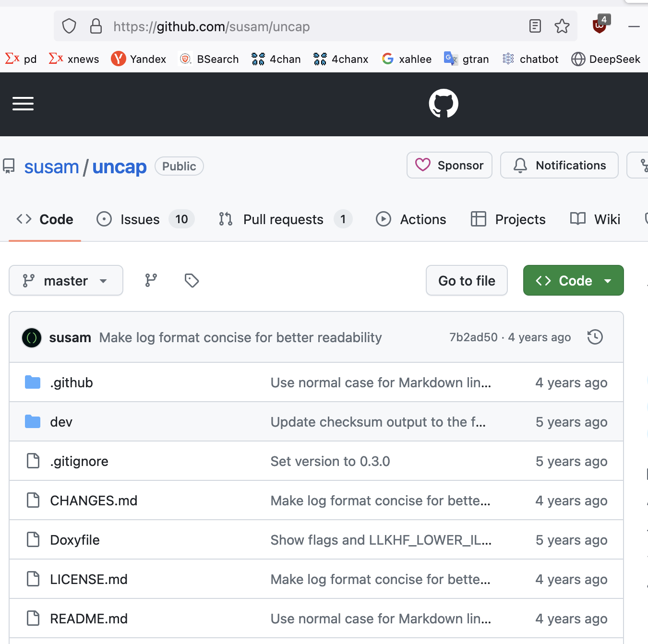The width and height of the screenshot is (648, 644).
Task: Click the uncap repository name link
Action: (x=120, y=167)
